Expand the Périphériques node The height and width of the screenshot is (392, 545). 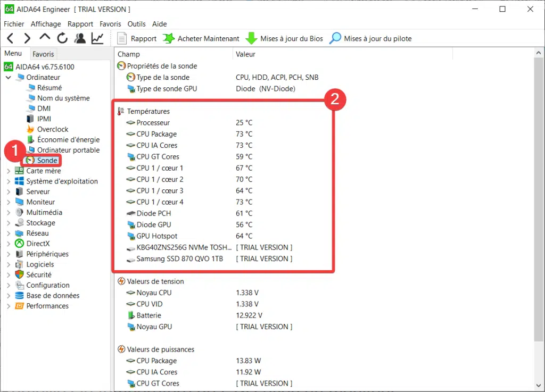click(9, 254)
